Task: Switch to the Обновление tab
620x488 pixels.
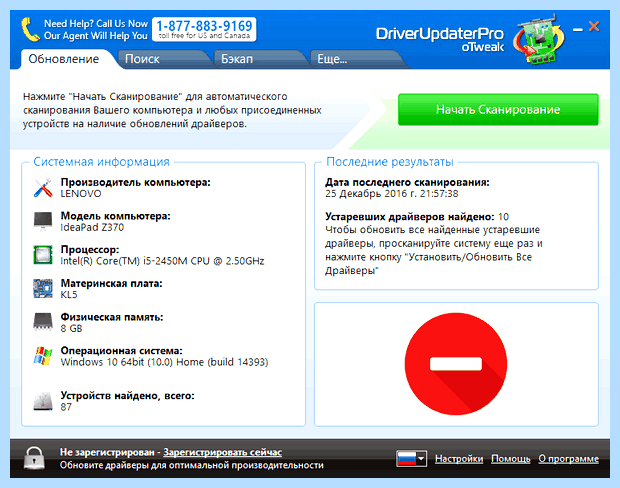Action: 64,59
